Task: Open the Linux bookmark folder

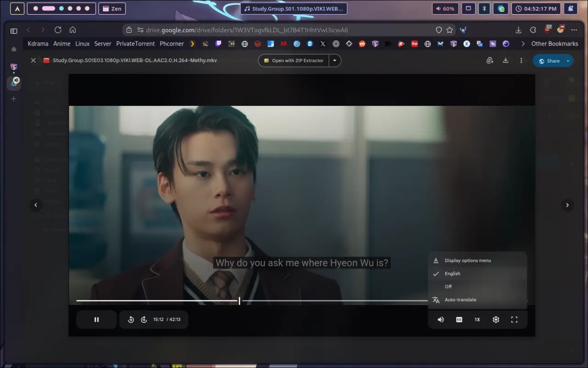Action: [83, 44]
